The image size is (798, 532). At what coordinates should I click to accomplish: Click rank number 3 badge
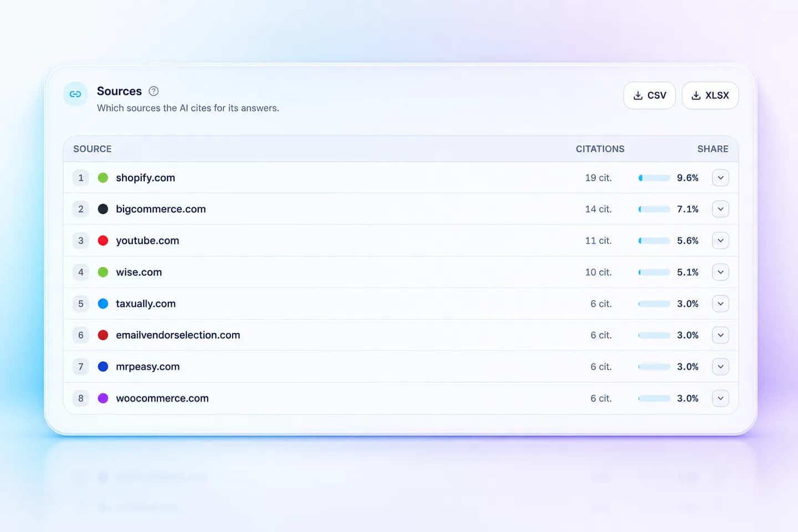[x=81, y=241]
